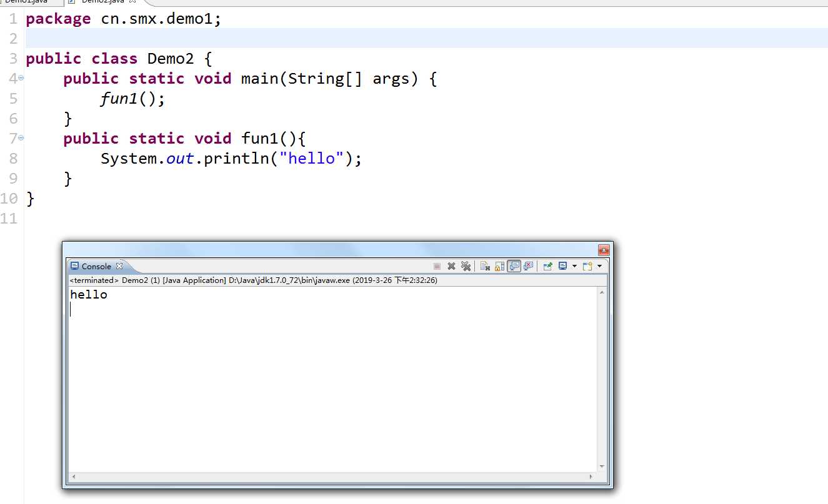Remove the launch with the single X icon
This screenshot has height=504, width=828.
[x=451, y=266]
